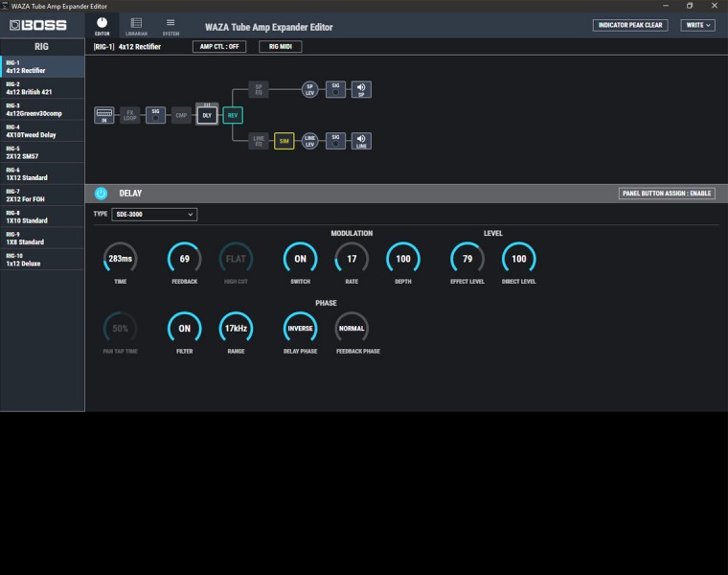The image size is (728, 575).
Task: Click the FEEDBACK knob set to 69
Action: click(x=184, y=259)
